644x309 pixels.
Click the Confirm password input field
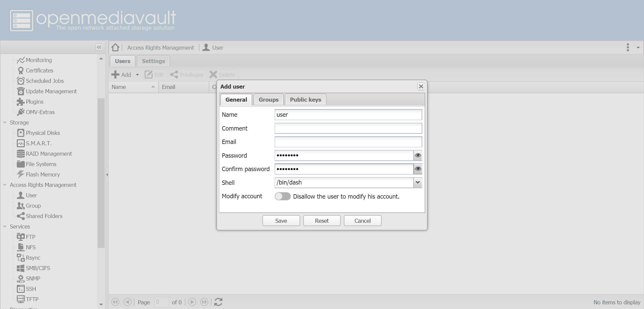(344, 169)
